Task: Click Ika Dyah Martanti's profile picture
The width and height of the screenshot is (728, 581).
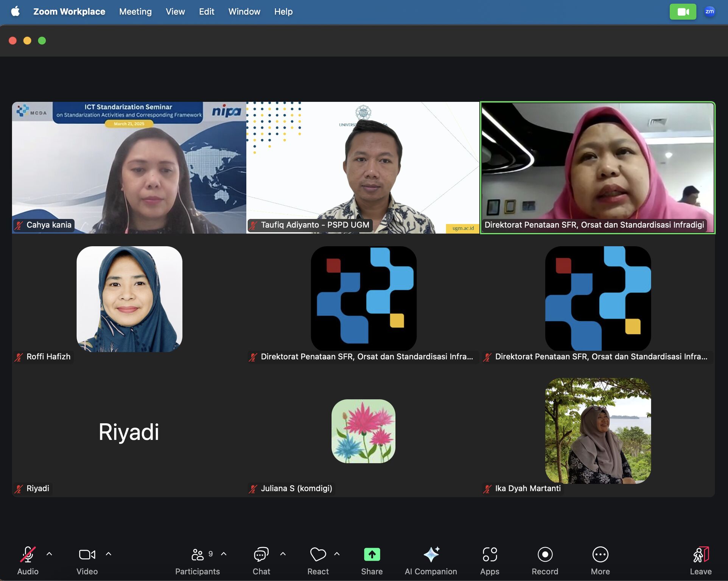Action: [598, 430]
